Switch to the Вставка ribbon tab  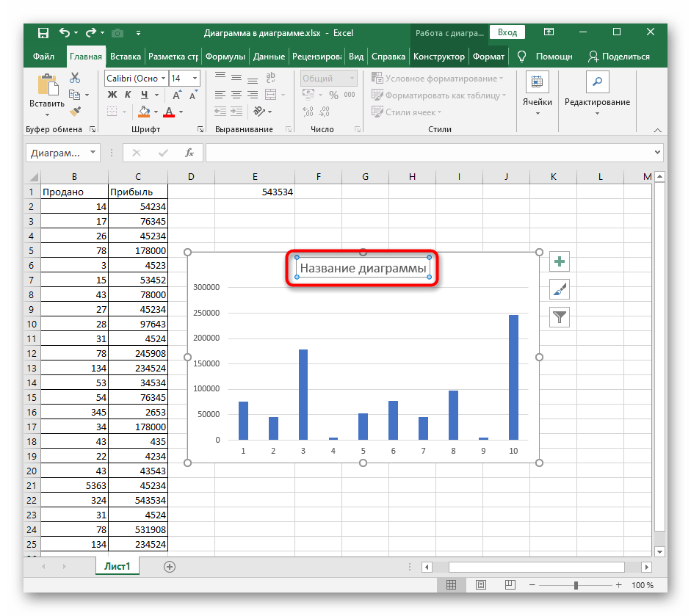pos(126,57)
